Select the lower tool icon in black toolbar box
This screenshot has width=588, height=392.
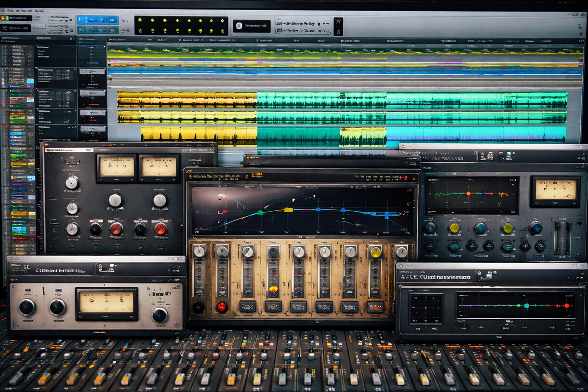pyautogui.click(x=338, y=31)
